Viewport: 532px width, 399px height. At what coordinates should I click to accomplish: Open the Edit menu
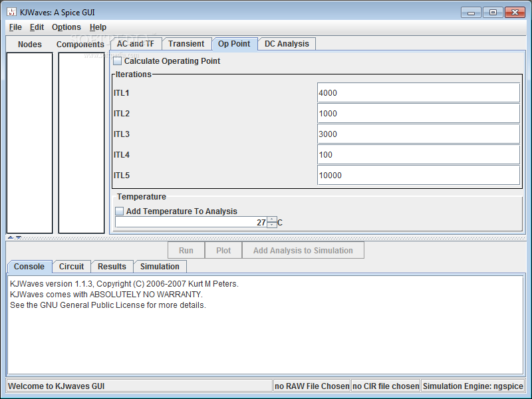click(x=37, y=27)
